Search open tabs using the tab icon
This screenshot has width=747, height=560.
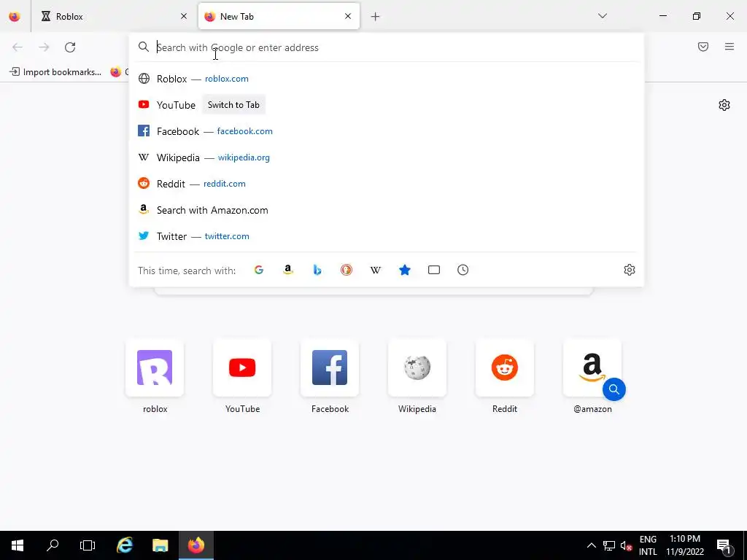[434, 270]
